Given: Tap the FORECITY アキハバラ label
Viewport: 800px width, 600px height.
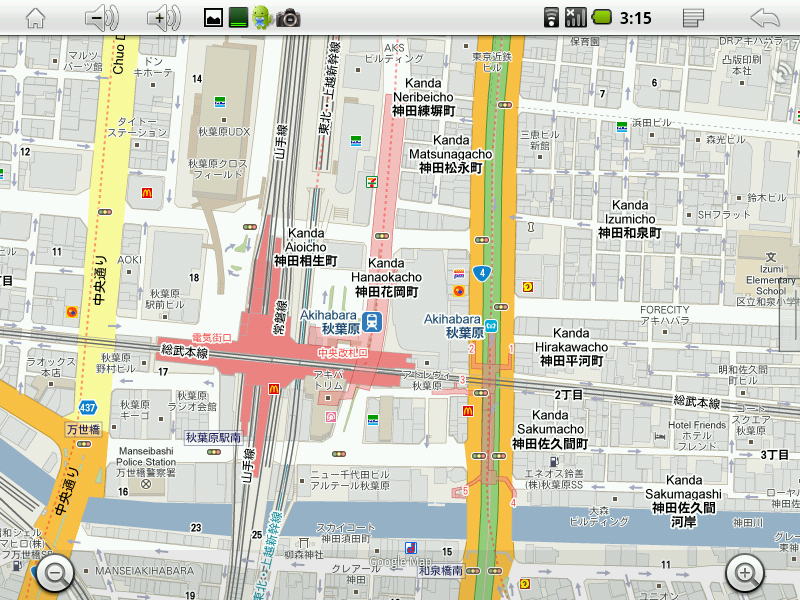Looking at the screenshot, I should point(664,315).
